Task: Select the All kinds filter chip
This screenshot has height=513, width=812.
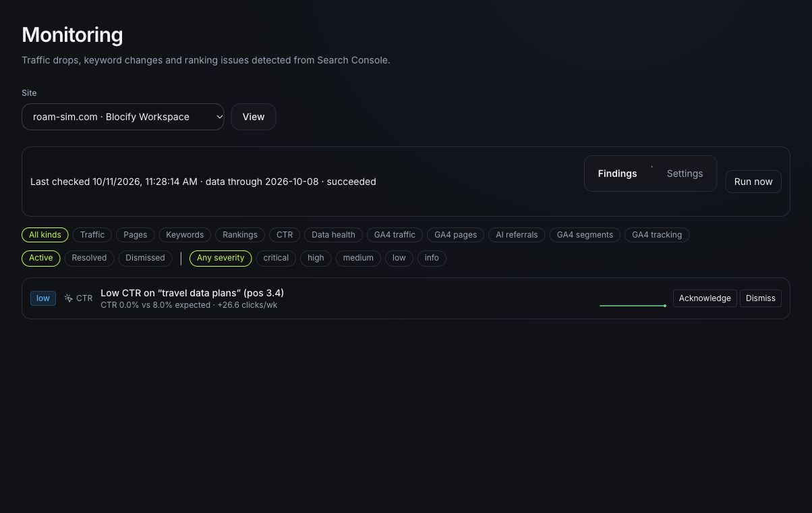Action: [x=45, y=235]
